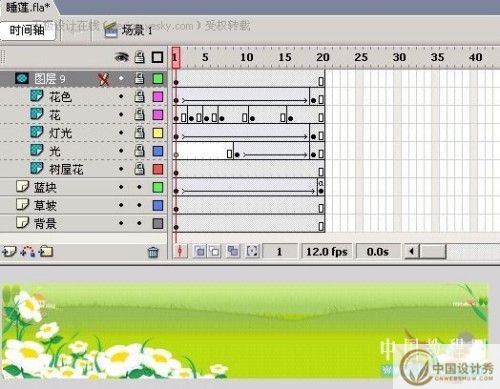
Task: Enable the Onion Skin button
Action: [200, 251]
